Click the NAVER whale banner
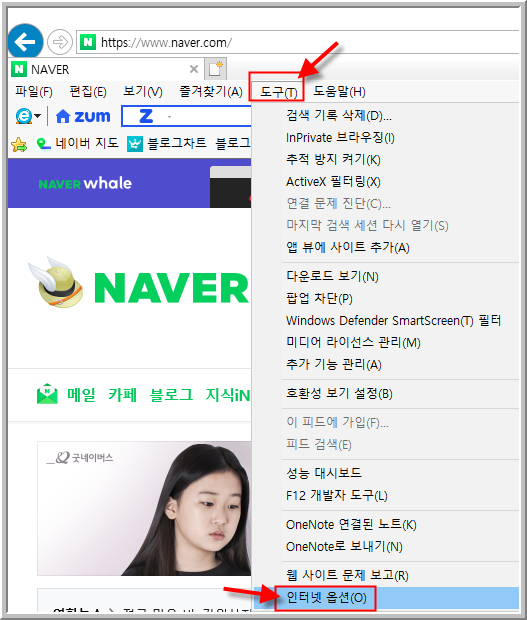The image size is (527, 620). pos(129,183)
